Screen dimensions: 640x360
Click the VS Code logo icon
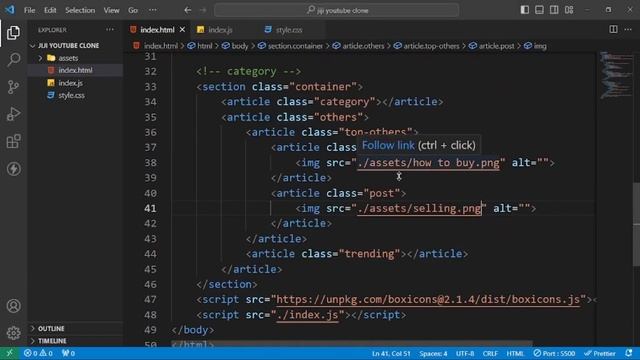9,10
